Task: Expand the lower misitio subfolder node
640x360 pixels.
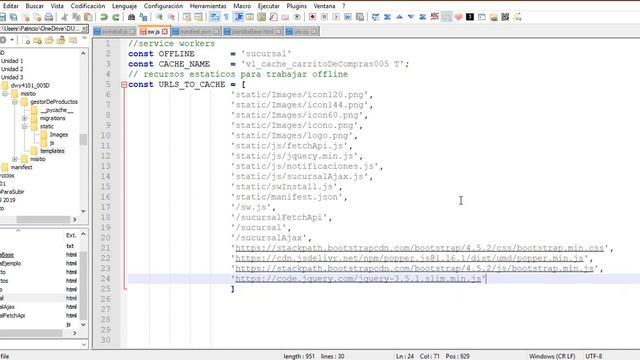Action: point(15,159)
